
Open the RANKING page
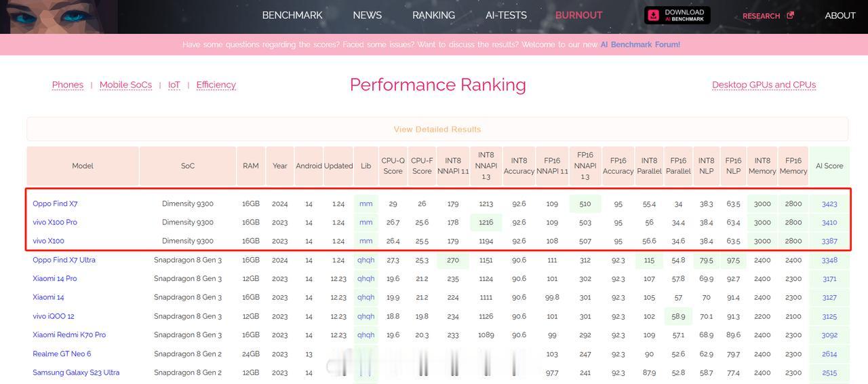coord(433,15)
